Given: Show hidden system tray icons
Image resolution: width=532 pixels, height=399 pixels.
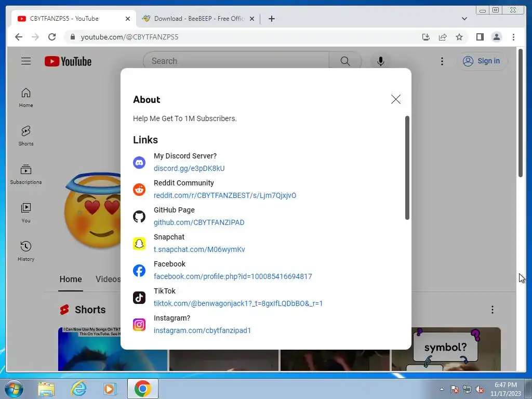Looking at the screenshot, I should (x=442, y=389).
